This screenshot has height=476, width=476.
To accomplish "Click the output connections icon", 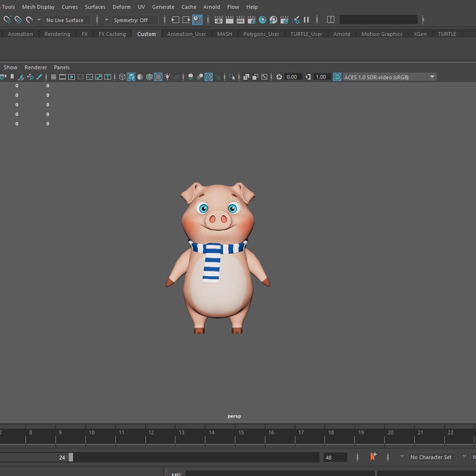I will (186, 20).
